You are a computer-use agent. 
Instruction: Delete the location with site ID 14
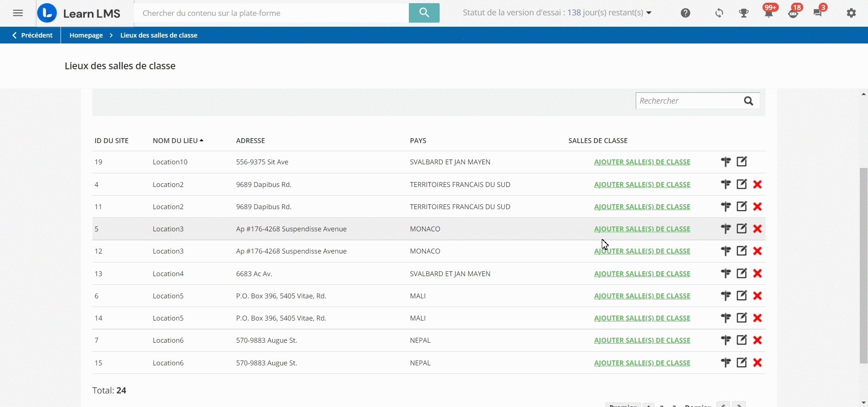tap(758, 318)
